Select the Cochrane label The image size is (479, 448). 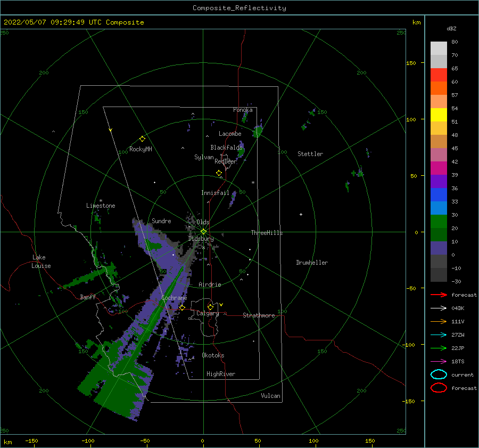pos(174,298)
